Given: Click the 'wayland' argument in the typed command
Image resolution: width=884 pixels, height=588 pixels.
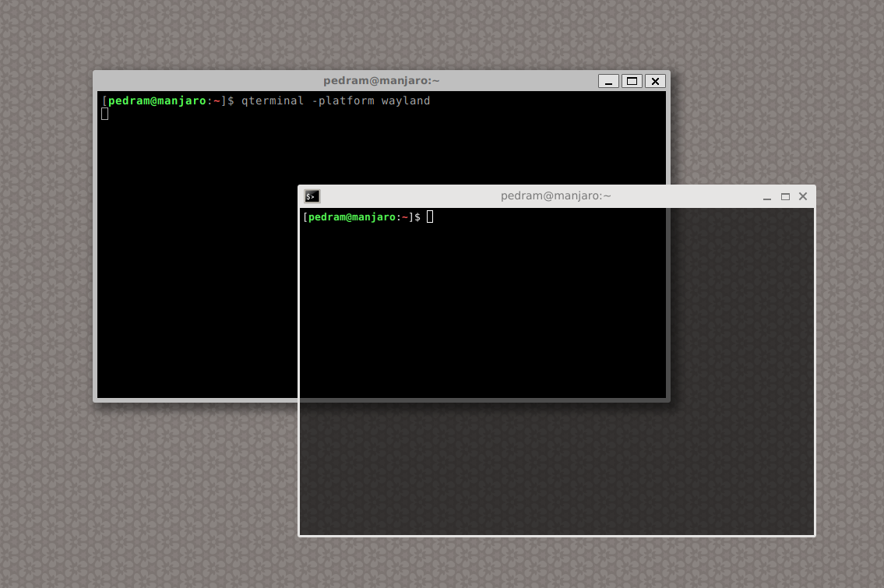Looking at the screenshot, I should coord(406,100).
